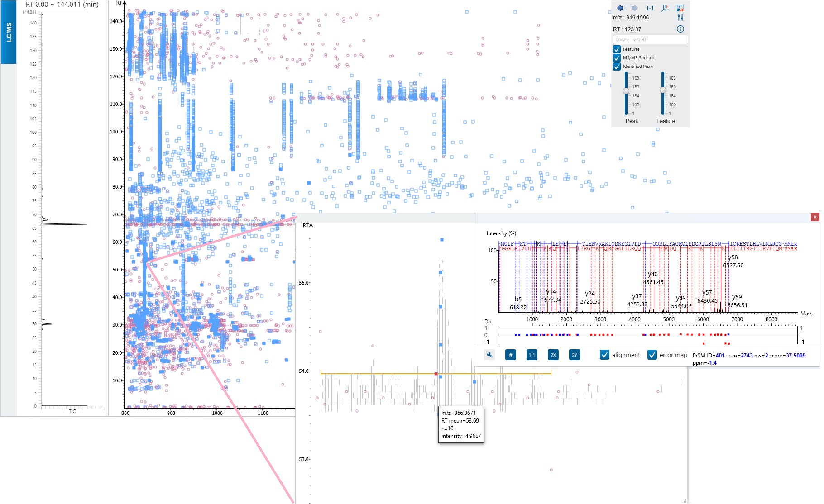Adjust the Peak intensity slider

click(626, 91)
